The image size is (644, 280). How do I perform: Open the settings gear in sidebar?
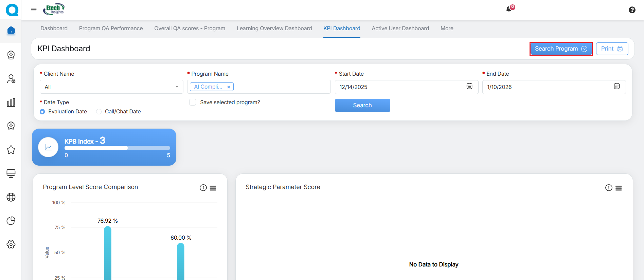(11, 244)
